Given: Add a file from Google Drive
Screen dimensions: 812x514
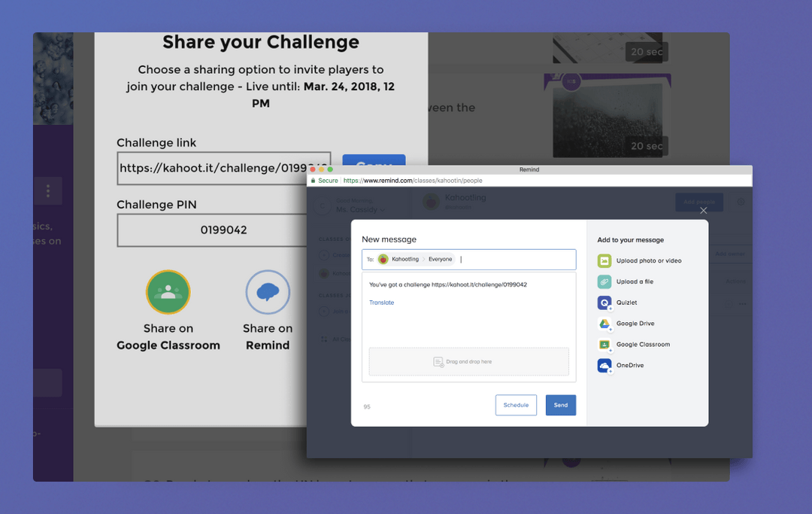Looking at the screenshot, I should point(605,324).
